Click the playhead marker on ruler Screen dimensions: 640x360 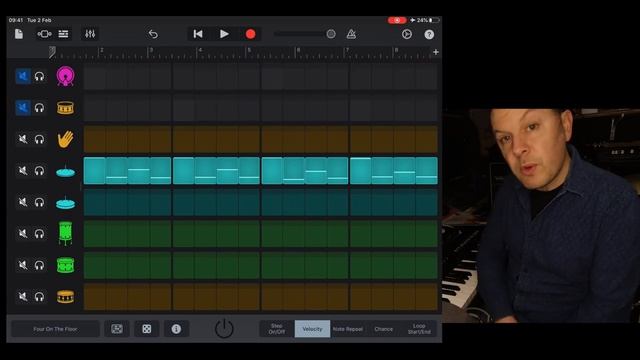52,52
